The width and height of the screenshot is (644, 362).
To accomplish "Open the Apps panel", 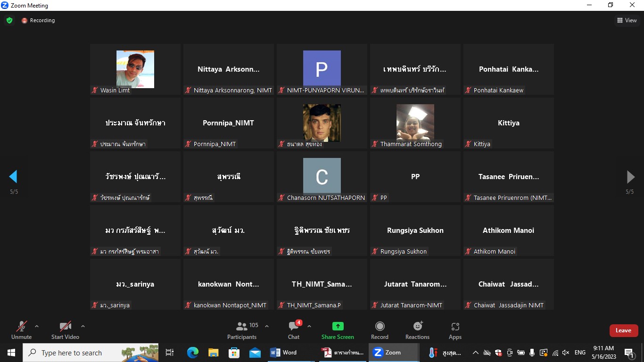I will [x=455, y=330].
